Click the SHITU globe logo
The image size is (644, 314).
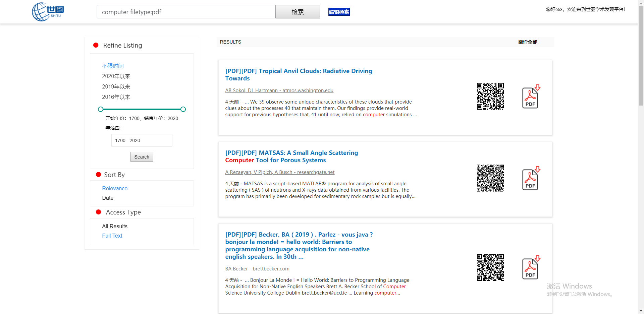click(x=48, y=12)
